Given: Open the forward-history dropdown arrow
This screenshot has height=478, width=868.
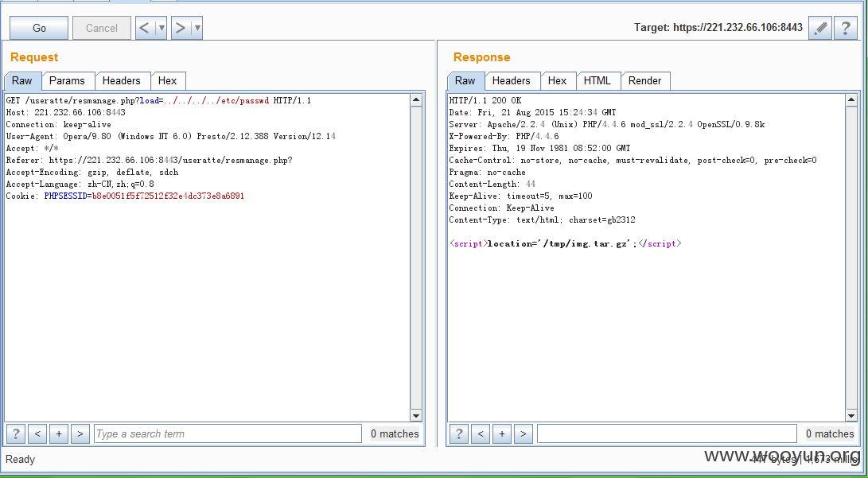Looking at the screenshot, I should click(x=197, y=28).
